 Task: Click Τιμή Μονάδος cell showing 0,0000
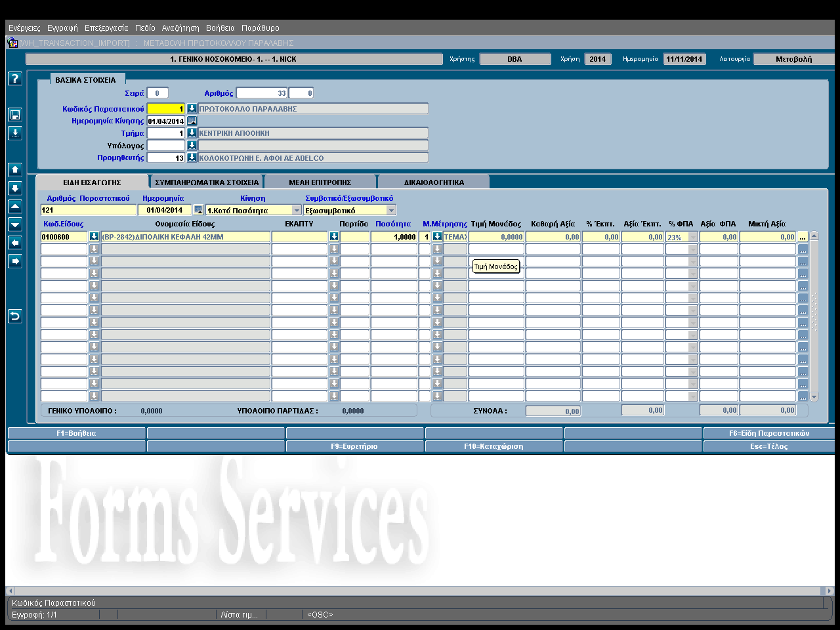click(496, 237)
